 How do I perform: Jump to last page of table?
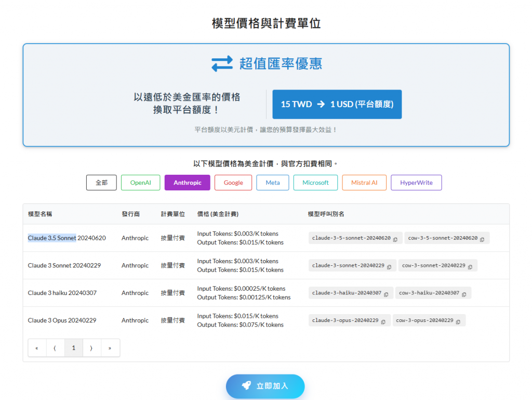[x=110, y=348]
